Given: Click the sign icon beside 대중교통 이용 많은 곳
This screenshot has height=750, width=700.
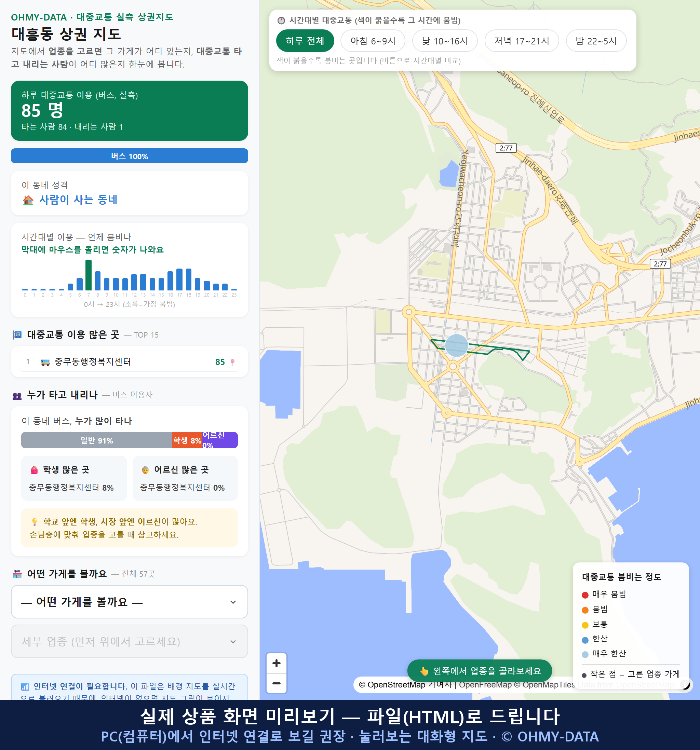Looking at the screenshot, I should coord(17,335).
